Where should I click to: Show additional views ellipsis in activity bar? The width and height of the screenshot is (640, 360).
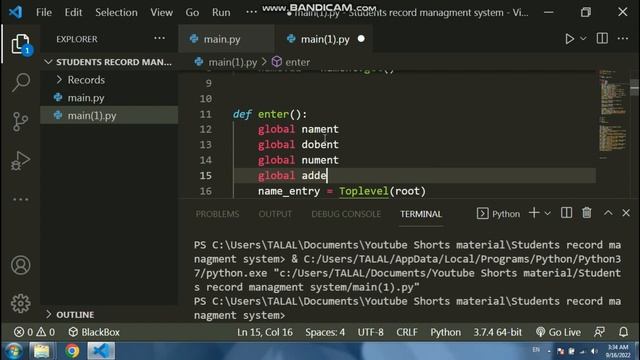20,199
